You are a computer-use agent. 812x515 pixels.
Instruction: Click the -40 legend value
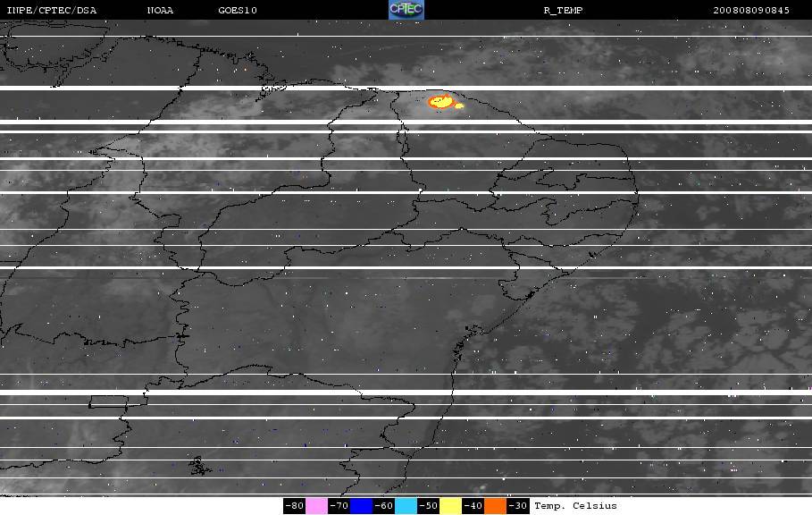[x=473, y=506]
